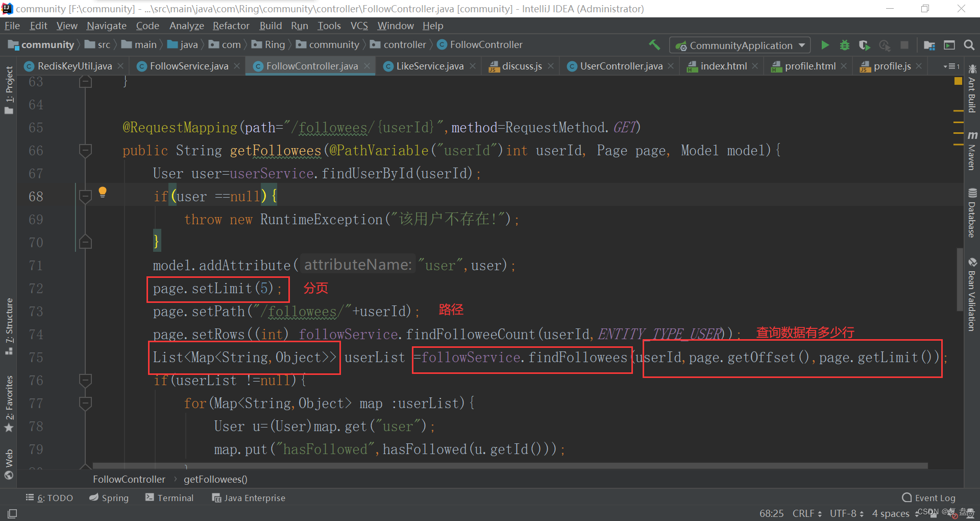Image resolution: width=980 pixels, height=521 pixels.
Task: Switch to index.html tab
Action: tap(723, 66)
